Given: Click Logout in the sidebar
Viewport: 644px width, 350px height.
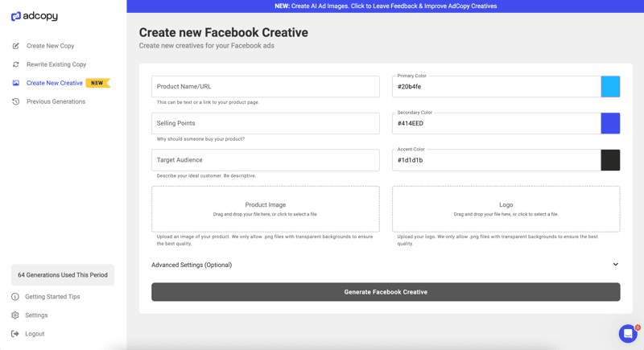Looking at the screenshot, I should [35, 334].
